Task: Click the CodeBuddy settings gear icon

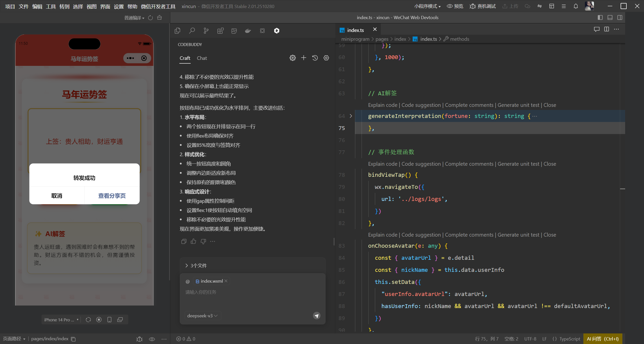Action: click(x=292, y=58)
